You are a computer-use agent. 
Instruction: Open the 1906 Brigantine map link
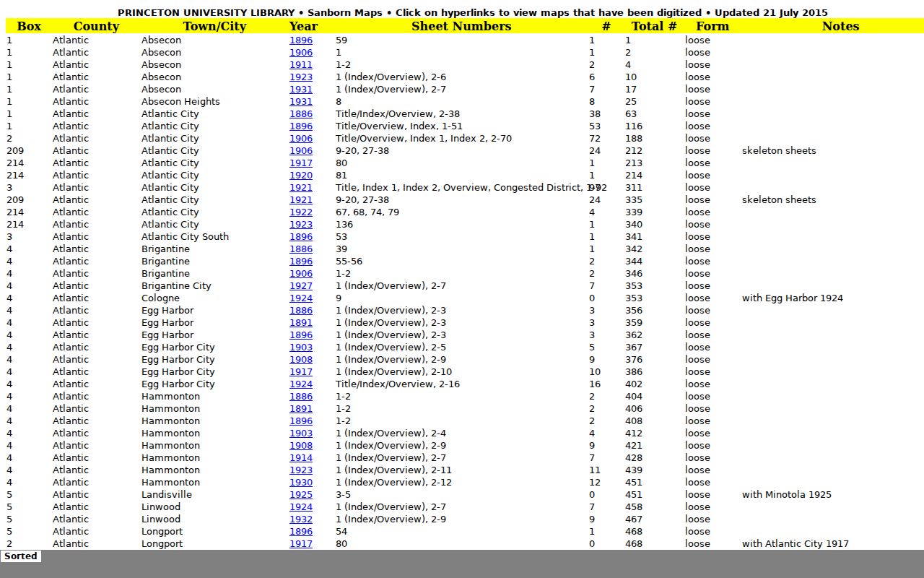pyautogui.click(x=301, y=274)
